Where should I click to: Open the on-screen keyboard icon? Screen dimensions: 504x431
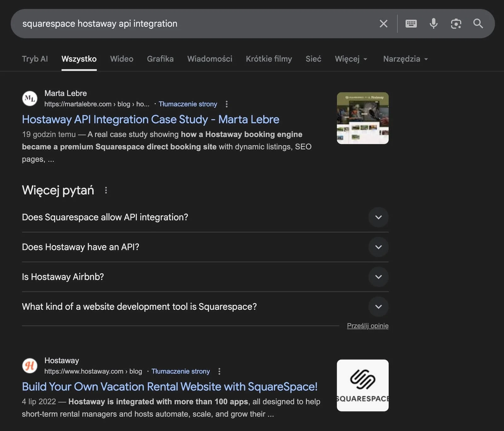pos(411,24)
